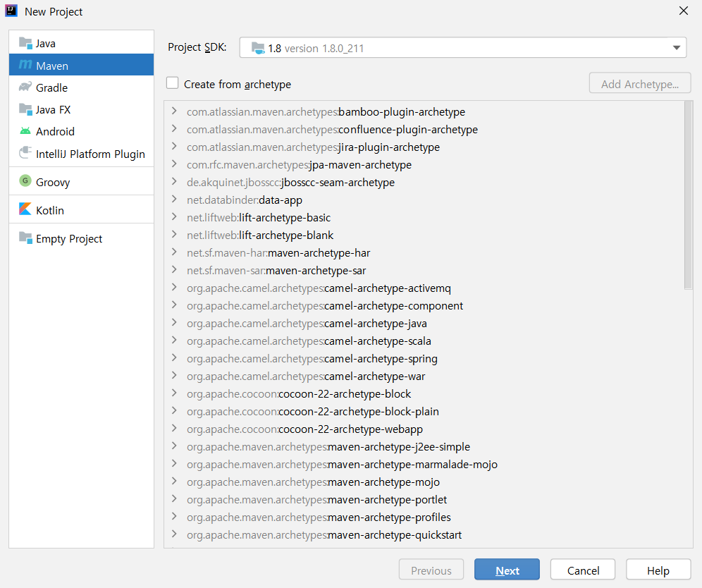Expand camel-archetype-component chevron

point(174,305)
